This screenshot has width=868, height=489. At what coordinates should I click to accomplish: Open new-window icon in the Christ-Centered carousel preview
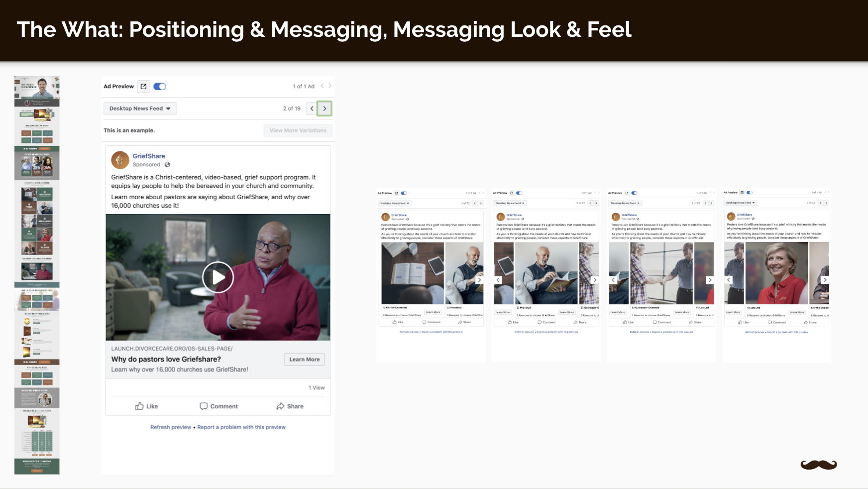(397, 193)
